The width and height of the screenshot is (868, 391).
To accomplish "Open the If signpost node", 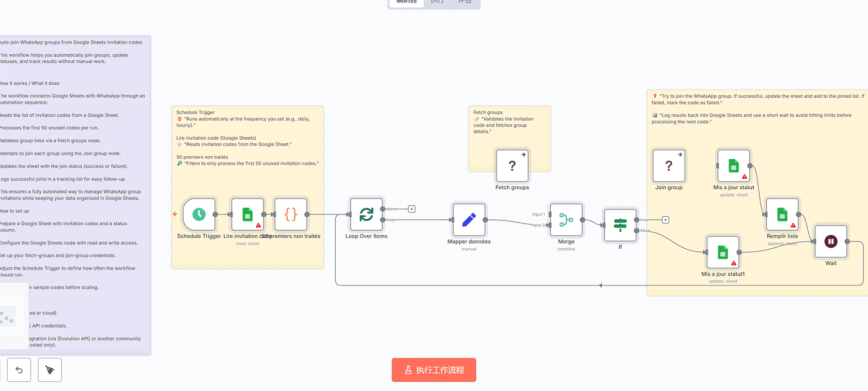I will point(620,225).
